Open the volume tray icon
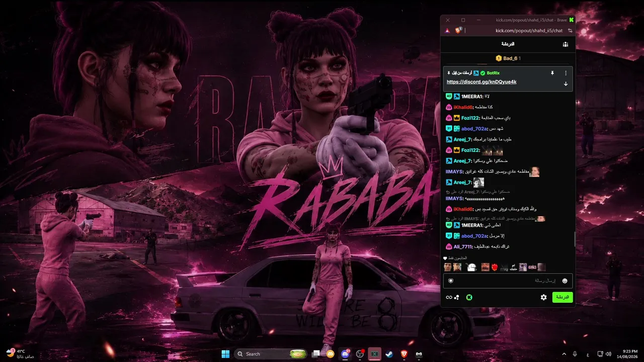The height and width of the screenshot is (362, 644). (x=608, y=354)
